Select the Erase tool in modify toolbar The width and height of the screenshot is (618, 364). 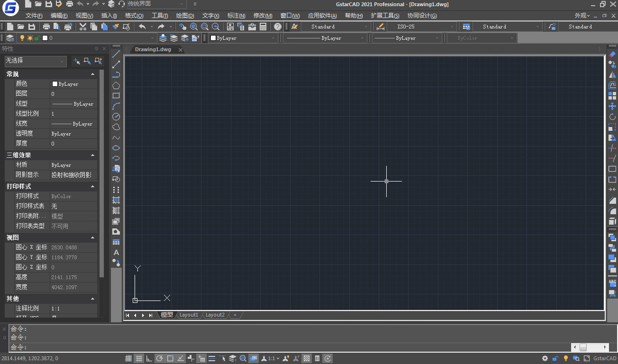[612, 54]
